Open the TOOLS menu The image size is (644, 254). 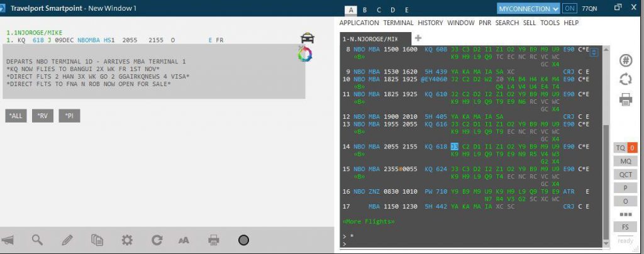click(550, 23)
